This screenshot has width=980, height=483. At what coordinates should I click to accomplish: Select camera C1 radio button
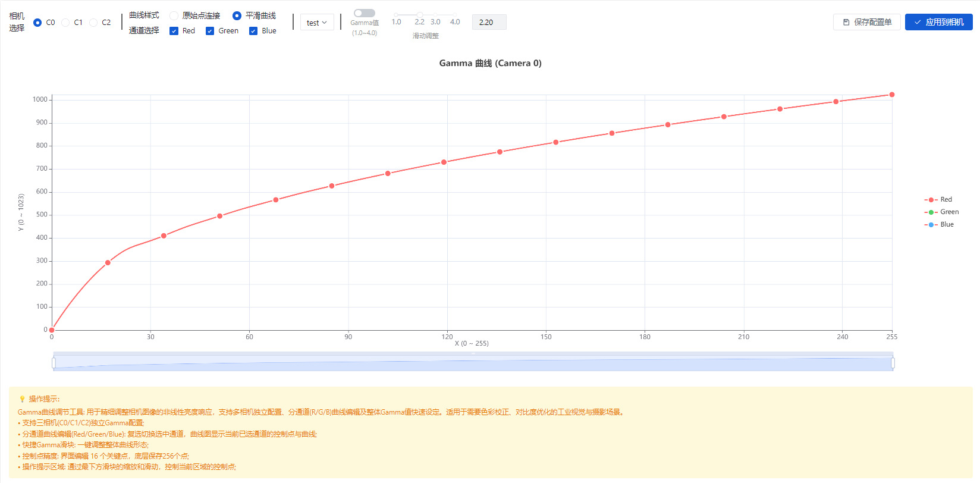pyautogui.click(x=65, y=23)
